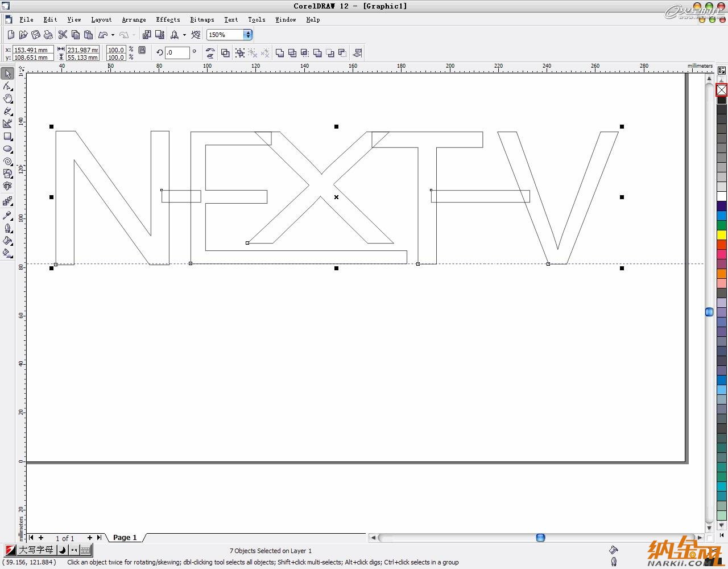Open the Arrange menu
This screenshot has height=569, width=728.
coord(134,19)
